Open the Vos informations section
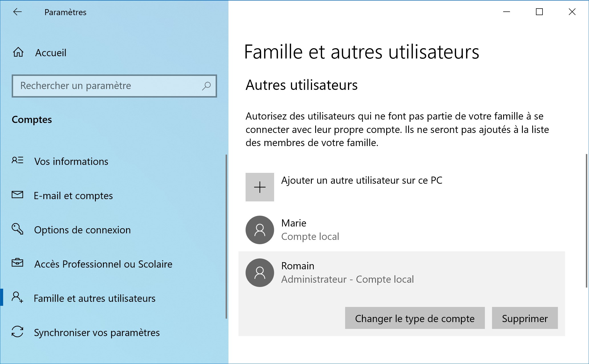Viewport: 589px width, 364px height. [71, 161]
